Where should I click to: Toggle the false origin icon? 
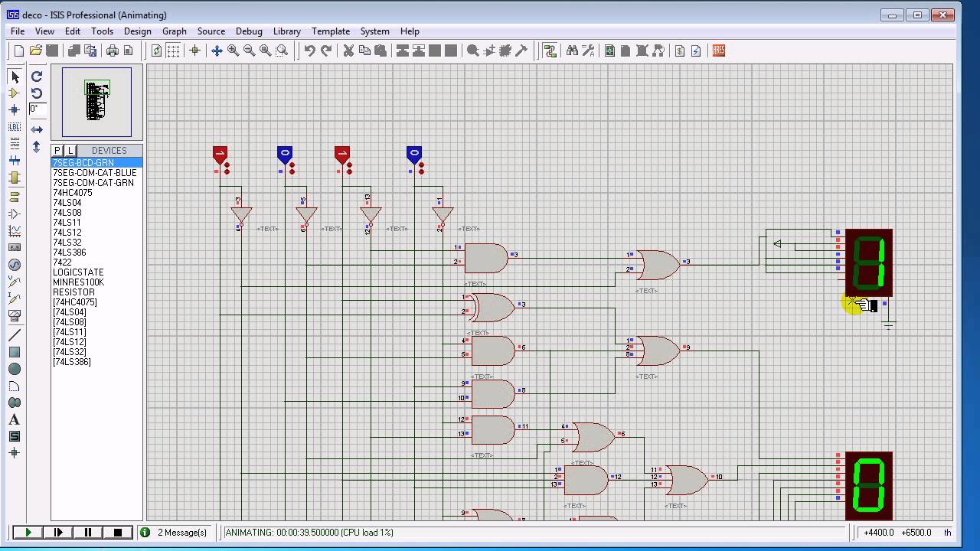click(194, 51)
